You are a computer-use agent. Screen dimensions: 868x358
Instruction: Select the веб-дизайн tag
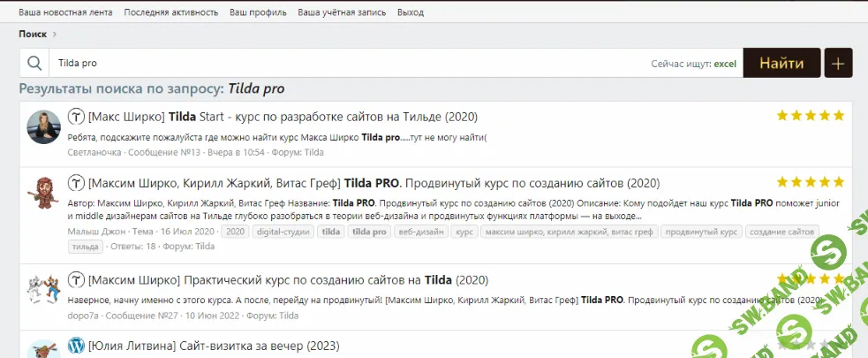tap(421, 232)
